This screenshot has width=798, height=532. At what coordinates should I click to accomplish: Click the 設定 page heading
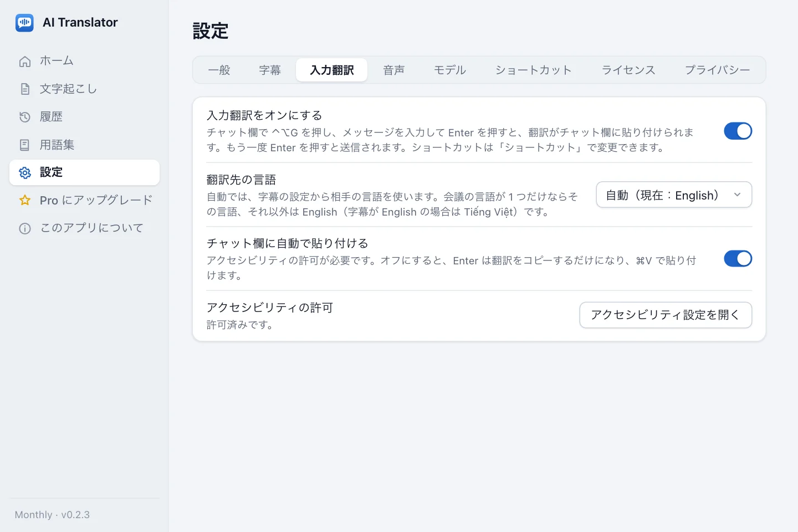click(211, 31)
